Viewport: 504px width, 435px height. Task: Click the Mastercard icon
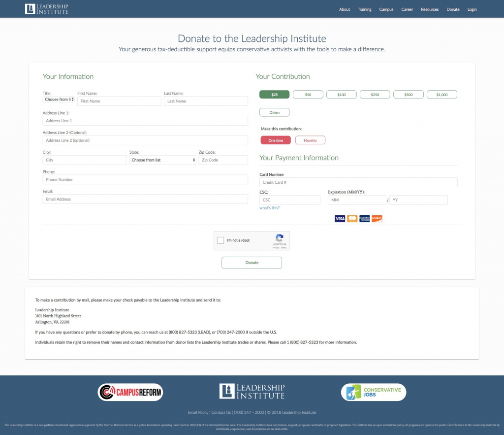(x=352, y=219)
